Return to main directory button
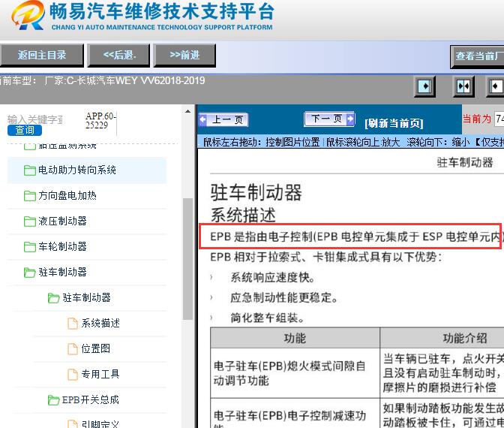This screenshot has height=428, width=504. 42,56
